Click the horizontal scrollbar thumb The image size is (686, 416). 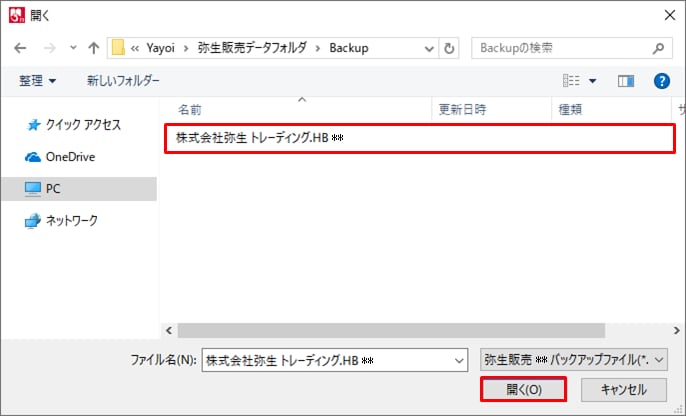pyautogui.click(x=391, y=331)
